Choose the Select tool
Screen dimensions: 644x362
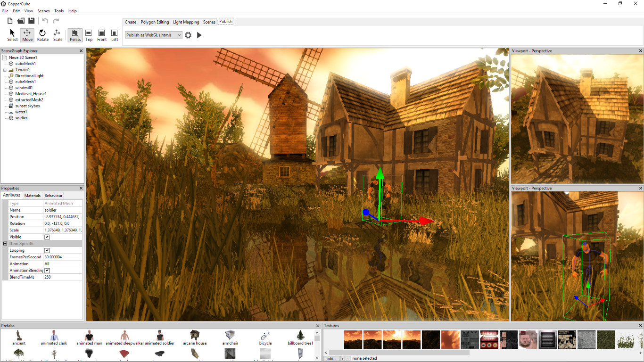(12, 34)
